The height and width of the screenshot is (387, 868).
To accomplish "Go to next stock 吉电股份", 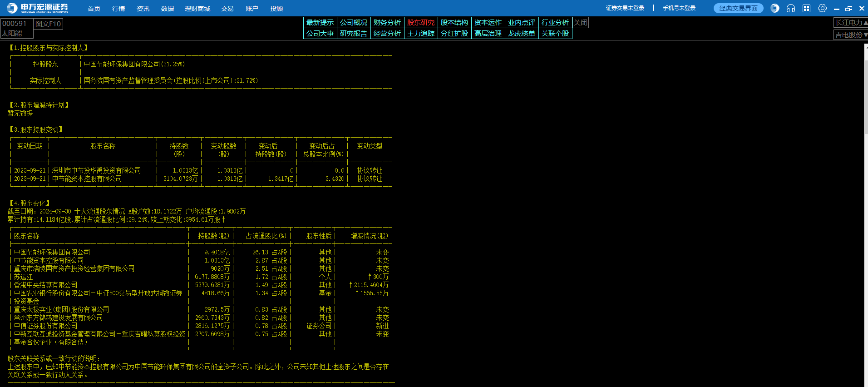I will pos(851,35).
